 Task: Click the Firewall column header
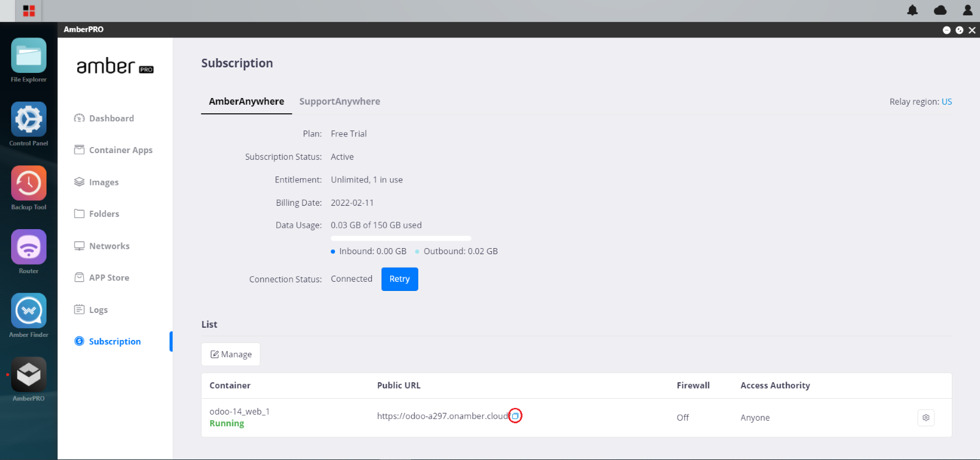tap(693, 385)
